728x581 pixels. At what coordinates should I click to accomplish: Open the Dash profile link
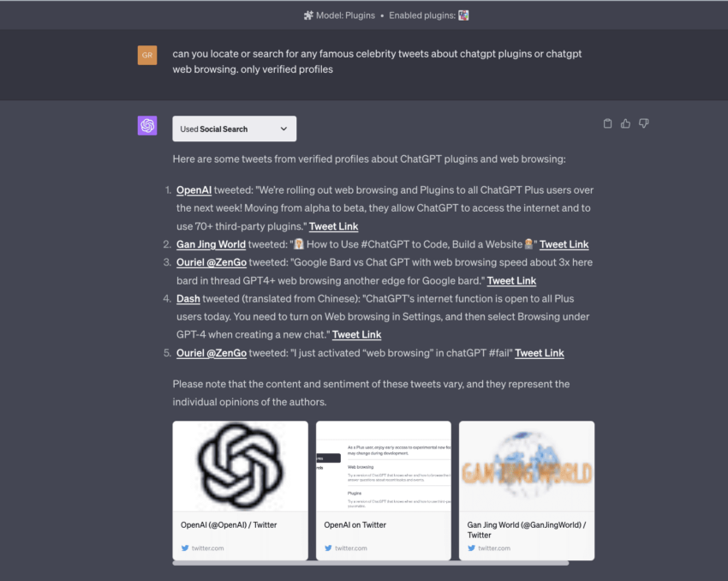[x=188, y=298]
